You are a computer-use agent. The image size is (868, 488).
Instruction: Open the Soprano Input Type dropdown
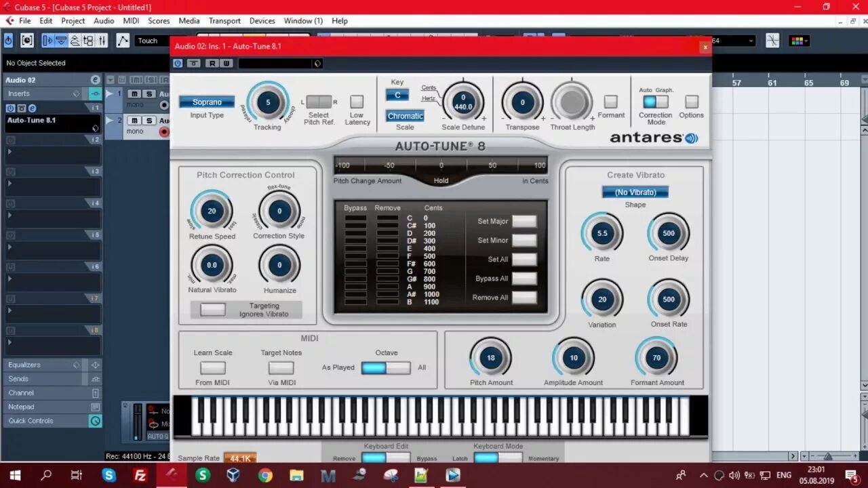[x=207, y=102]
